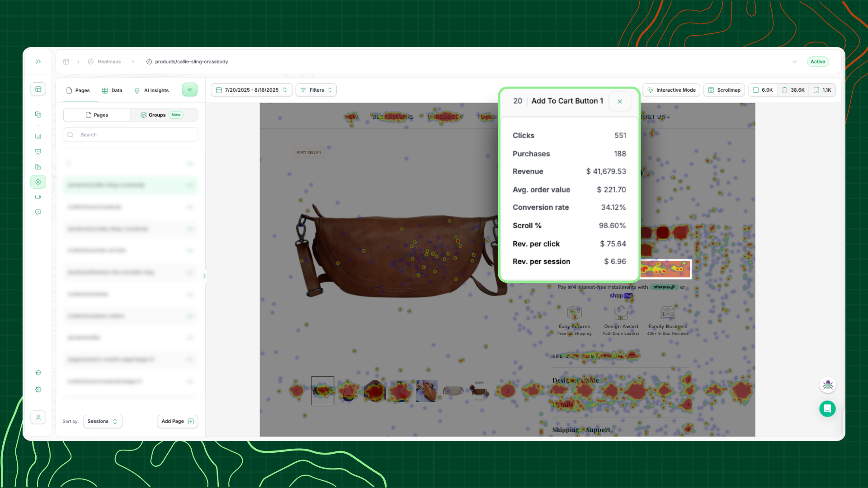This screenshot has width=868, height=488.
Task: Select desktop device view 6.0K
Action: click(x=763, y=90)
